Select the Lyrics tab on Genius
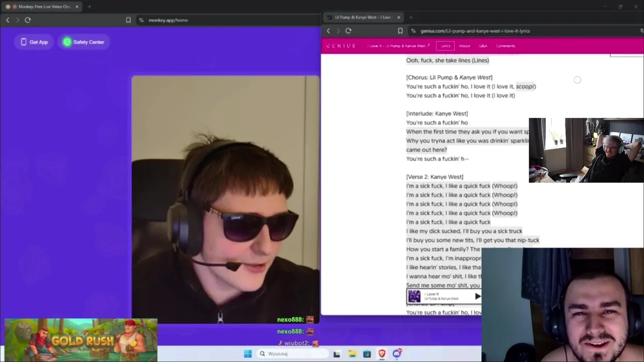This screenshot has height=362, width=644. tap(445, 46)
